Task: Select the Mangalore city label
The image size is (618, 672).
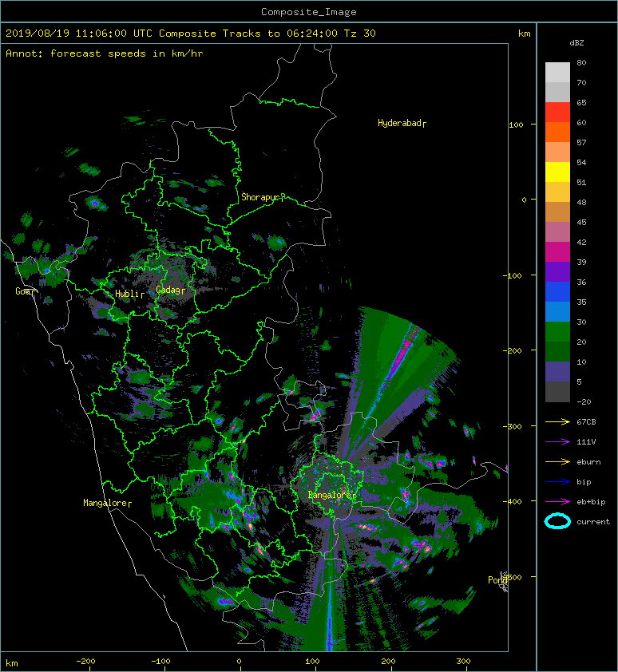Action: pos(105,503)
